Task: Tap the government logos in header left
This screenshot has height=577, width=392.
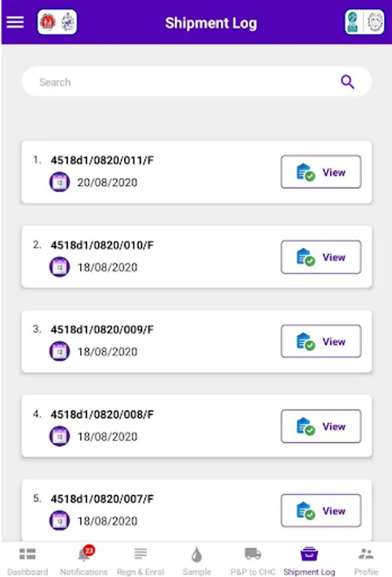Action: pyautogui.click(x=58, y=22)
